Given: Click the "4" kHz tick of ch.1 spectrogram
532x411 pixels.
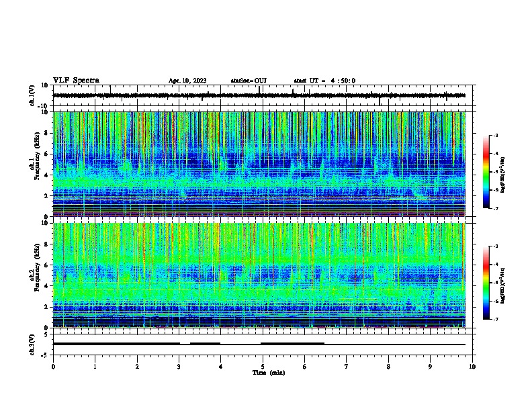Looking at the screenshot, I should pos(46,175).
